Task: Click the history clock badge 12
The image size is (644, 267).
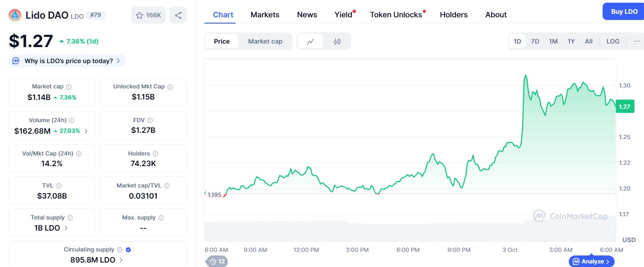Action: 217,261
